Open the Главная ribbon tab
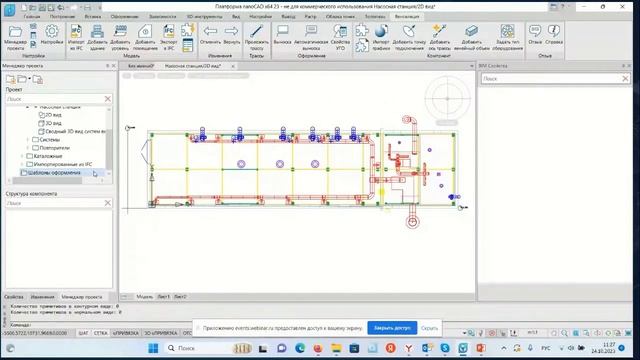This screenshot has width=640, height=360. [x=32, y=17]
